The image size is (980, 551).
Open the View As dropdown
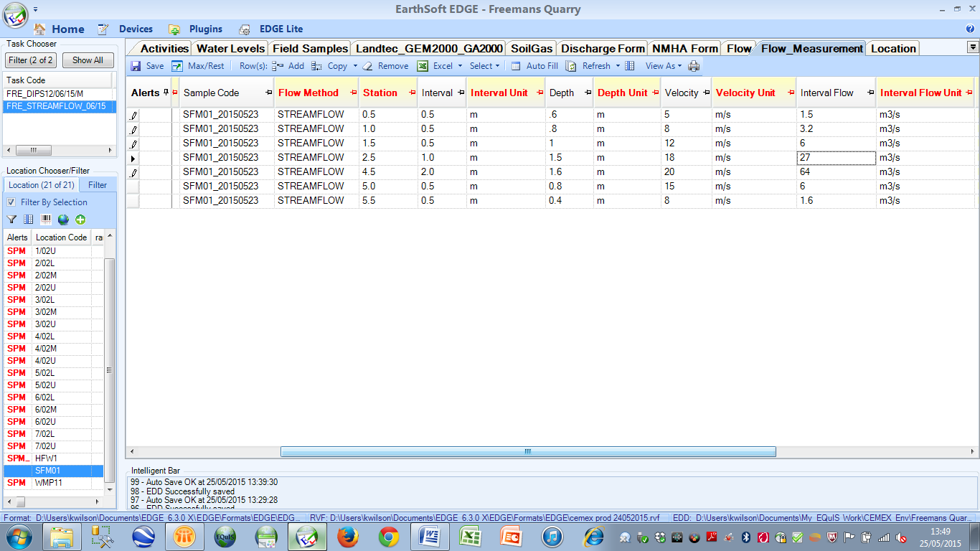click(x=664, y=66)
